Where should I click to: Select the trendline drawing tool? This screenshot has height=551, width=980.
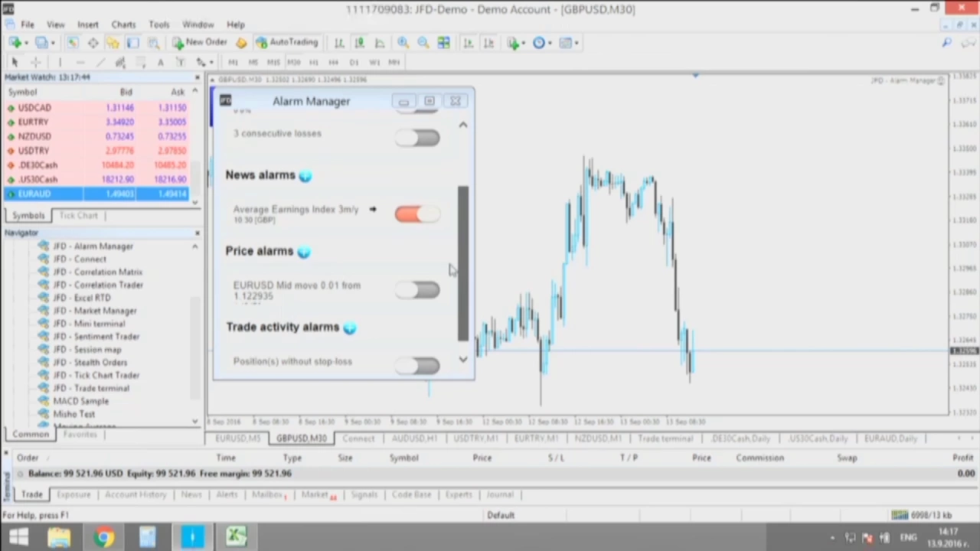(100, 62)
